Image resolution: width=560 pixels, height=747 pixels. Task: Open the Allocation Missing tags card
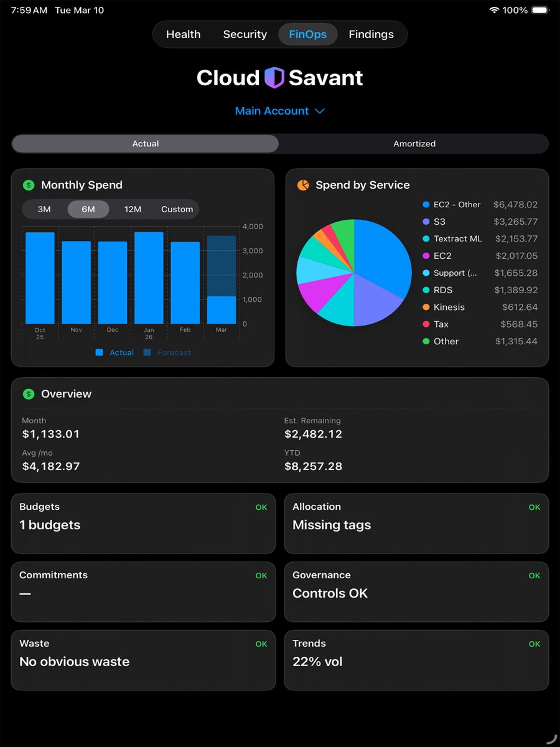[x=416, y=524]
